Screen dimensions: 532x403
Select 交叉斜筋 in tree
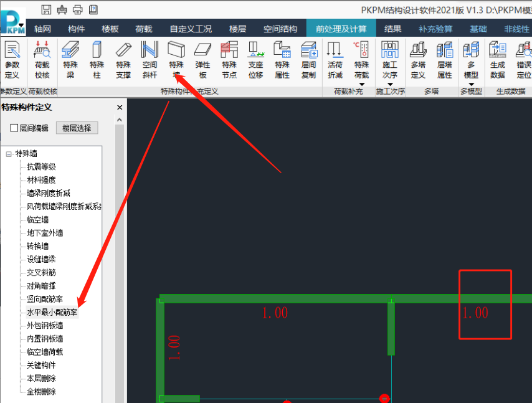tap(41, 272)
